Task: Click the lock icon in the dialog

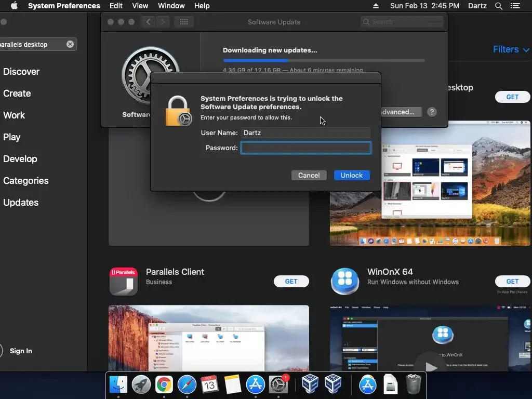Action: [178, 111]
